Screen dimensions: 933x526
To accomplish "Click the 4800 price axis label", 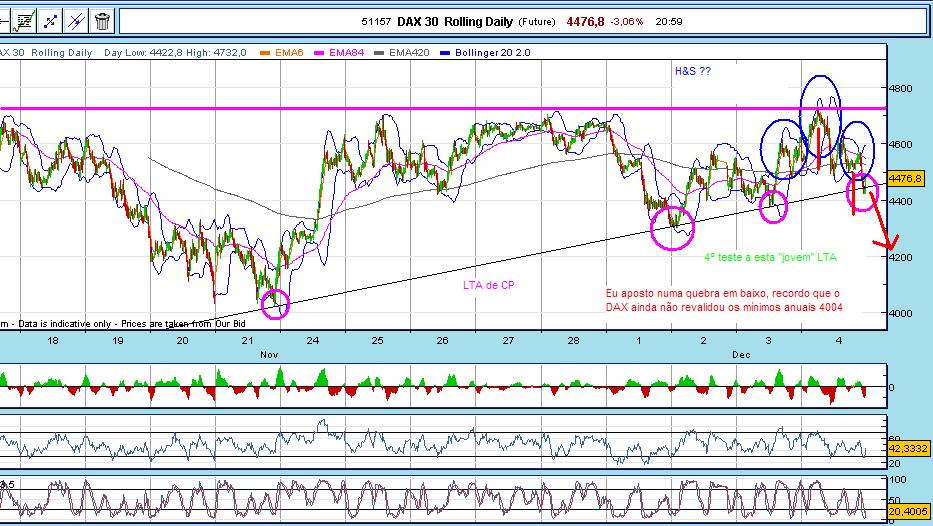I will 900,89.
